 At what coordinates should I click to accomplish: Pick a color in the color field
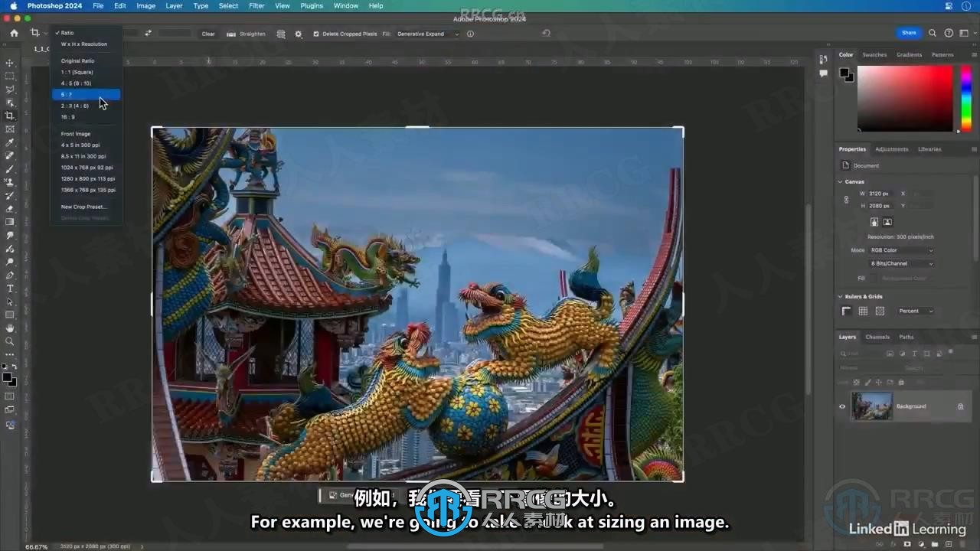click(905, 98)
